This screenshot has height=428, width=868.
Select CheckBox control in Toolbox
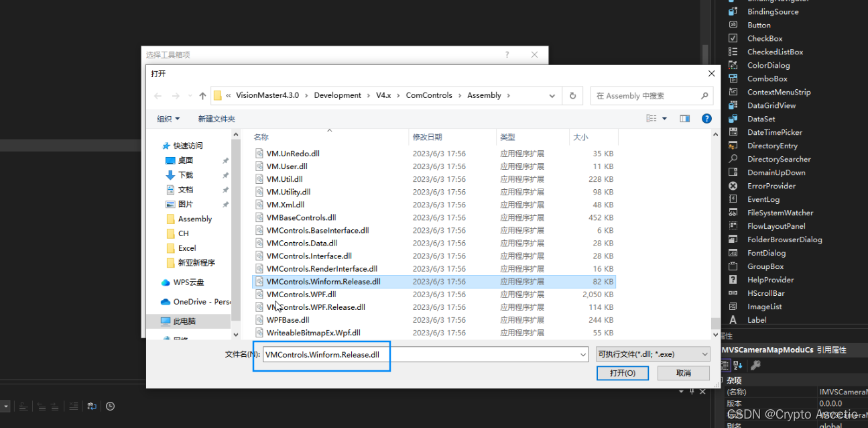point(765,38)
